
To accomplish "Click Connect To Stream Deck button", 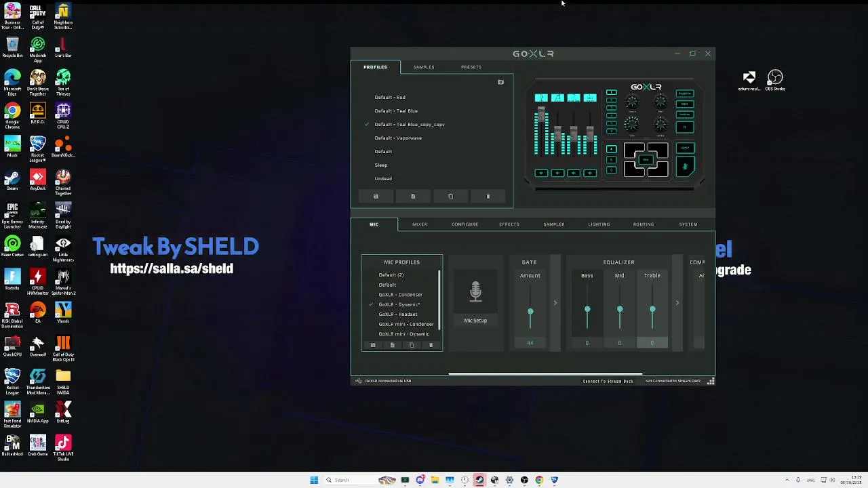I will click(x=608, y=381).
